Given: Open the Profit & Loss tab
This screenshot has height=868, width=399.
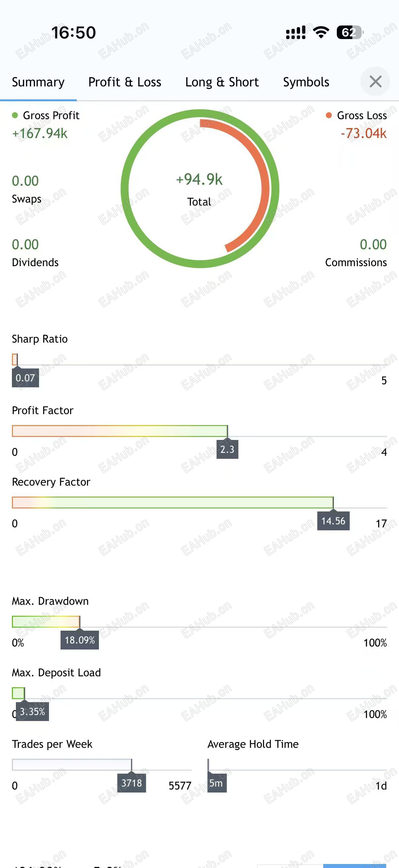Looking at the screenshot, I should point(125,82).
